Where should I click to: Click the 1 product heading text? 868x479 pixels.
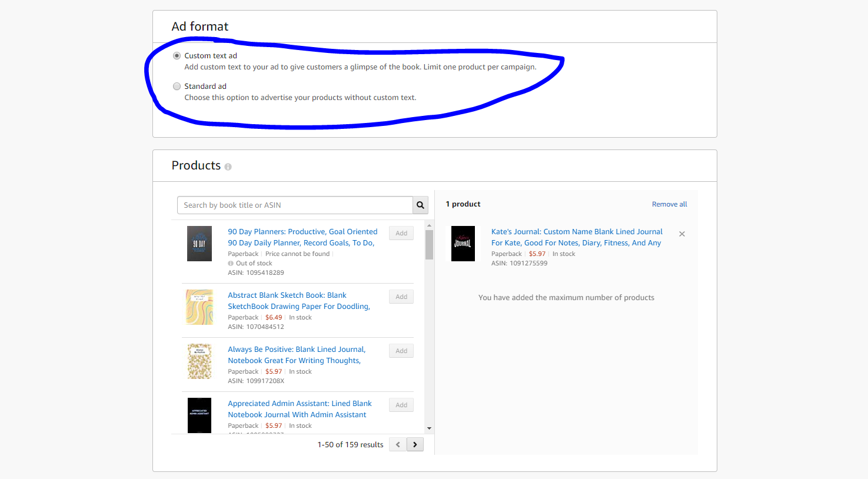[x=463, y=204]
